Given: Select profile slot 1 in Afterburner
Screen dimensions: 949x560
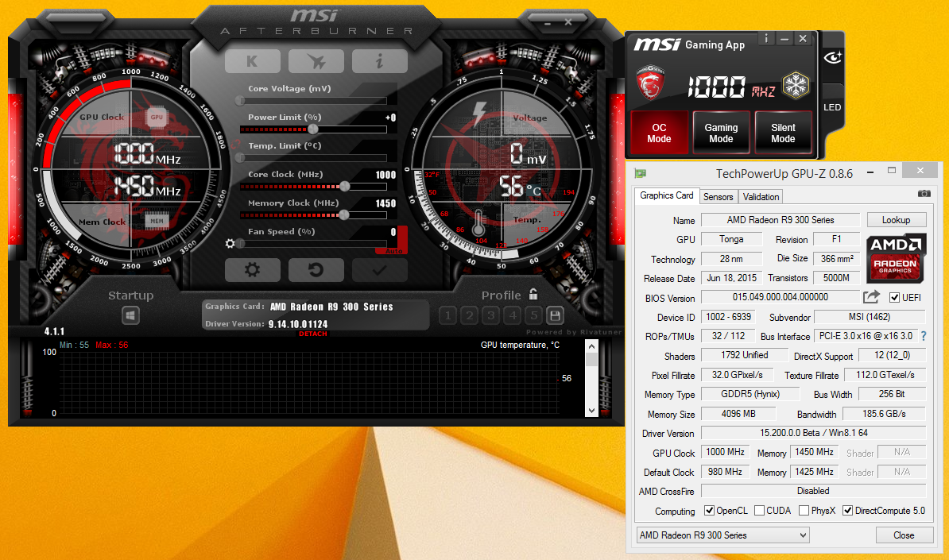Looking at the screenshot, I should 447,315.
